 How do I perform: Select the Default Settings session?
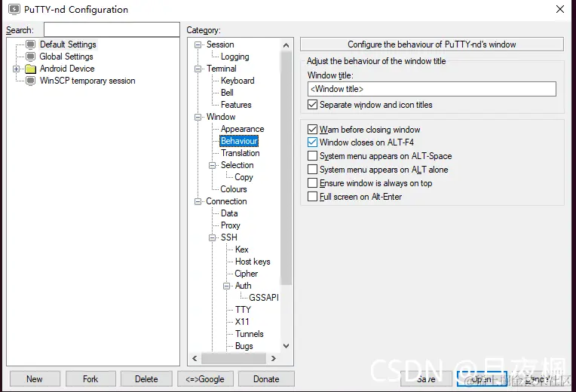(68, 44)
